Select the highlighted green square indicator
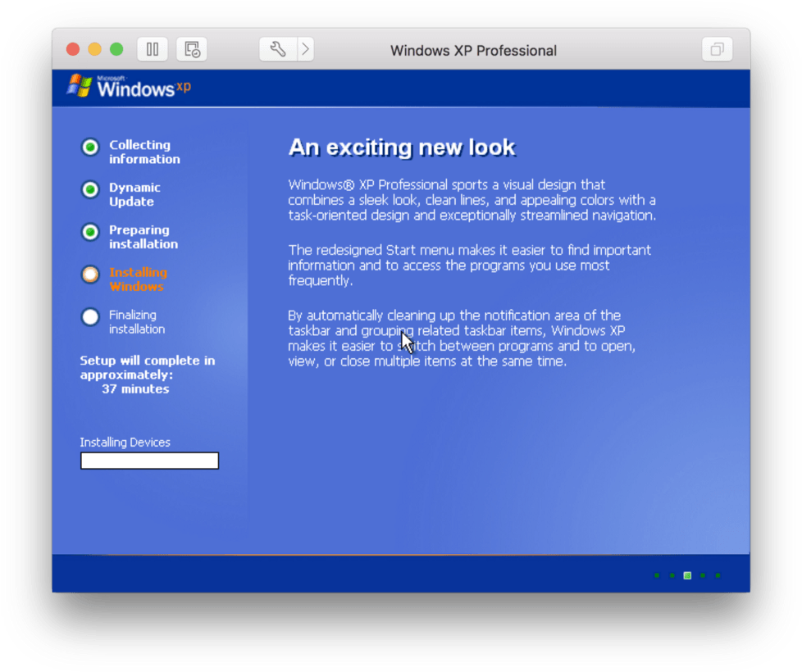Image resolution: width=802 pixels, height=672 pixels. point(687,575)
